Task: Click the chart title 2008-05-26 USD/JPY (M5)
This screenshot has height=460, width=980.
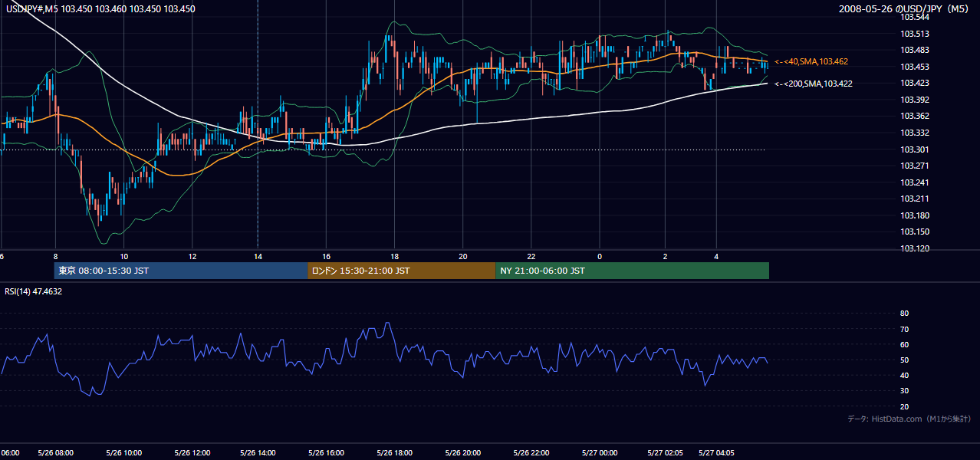Action: pos(905,9)
